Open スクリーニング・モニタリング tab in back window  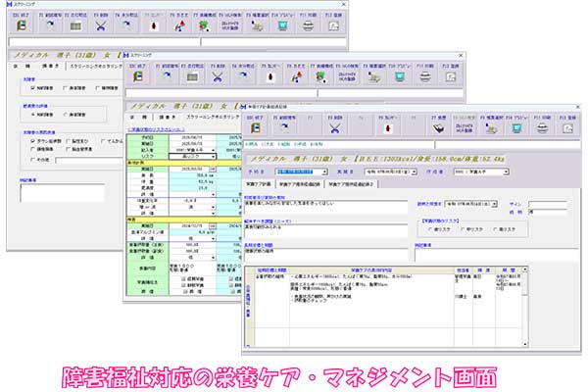pyautogui.click(x=96, y=66)
